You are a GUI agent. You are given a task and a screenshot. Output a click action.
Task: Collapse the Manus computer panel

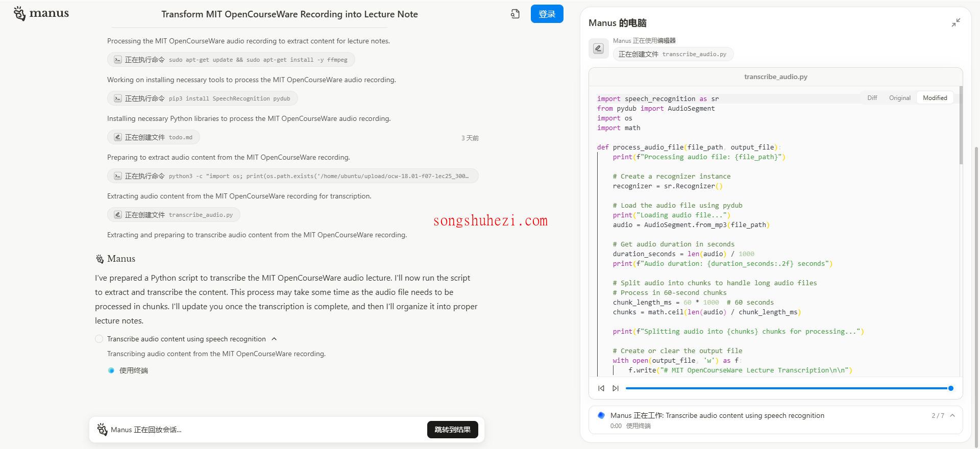coord(955,22)
